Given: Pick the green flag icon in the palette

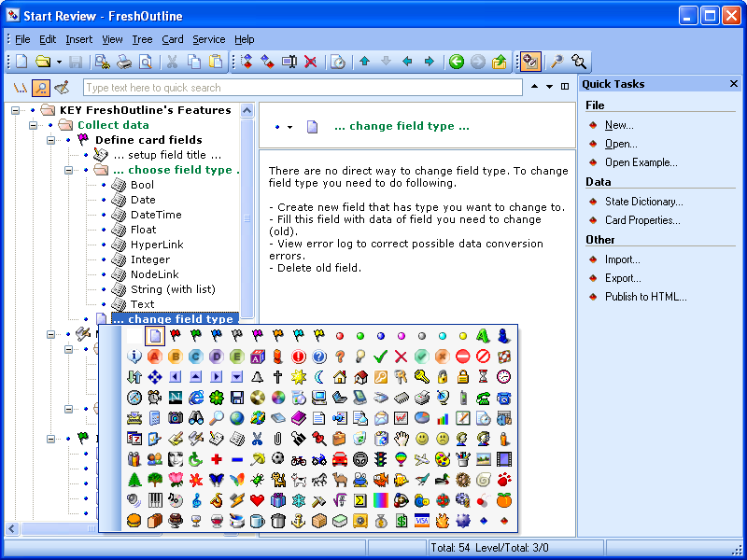Looking at the screenshot, I should [x=196, y=336].
